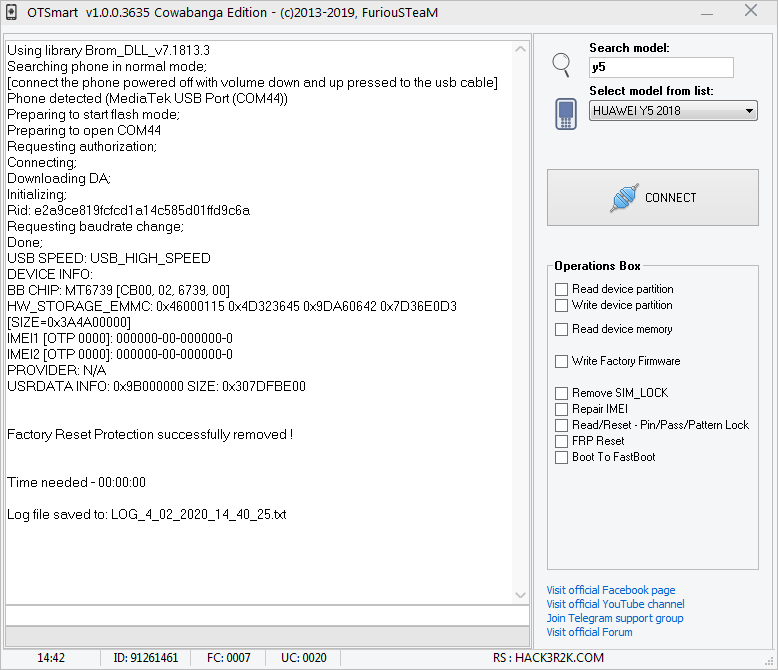
Task: Click the log scrollbar down arrow
Action: 520,595
